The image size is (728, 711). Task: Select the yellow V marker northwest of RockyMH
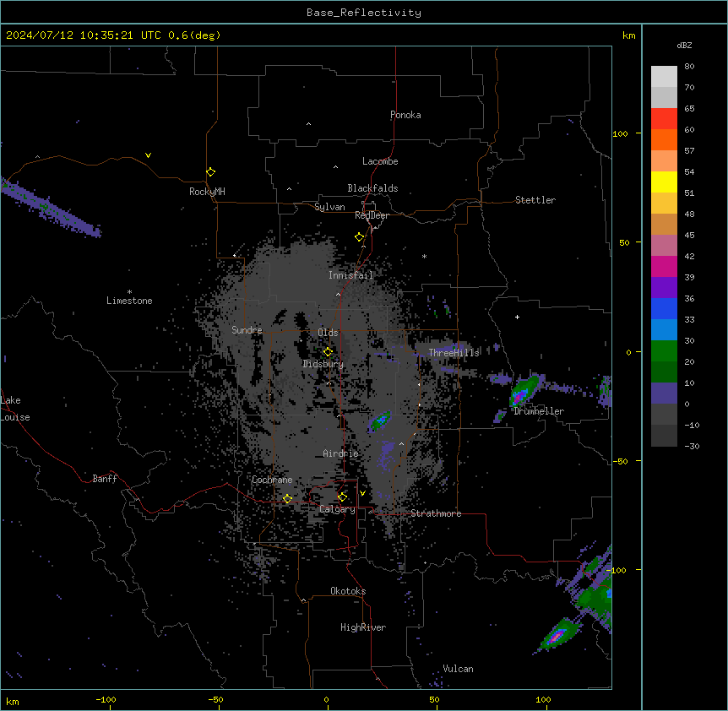pos(148,155)
